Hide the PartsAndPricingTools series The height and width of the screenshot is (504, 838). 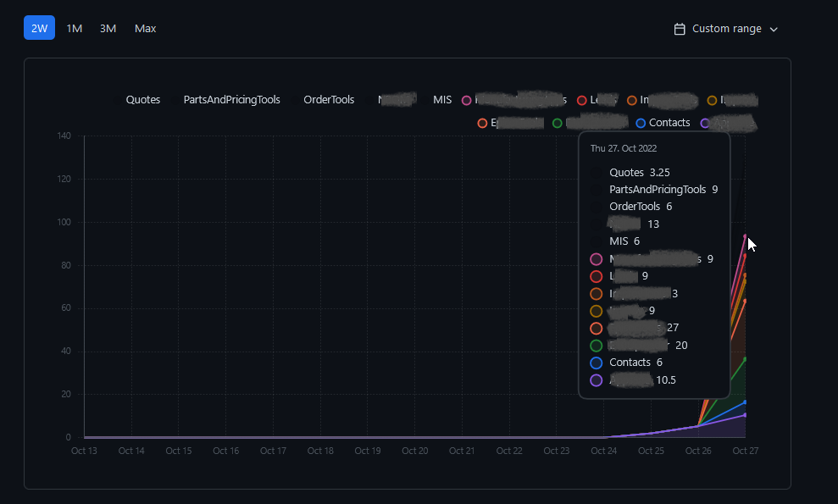pyautogui.click(x=231, y=99)
